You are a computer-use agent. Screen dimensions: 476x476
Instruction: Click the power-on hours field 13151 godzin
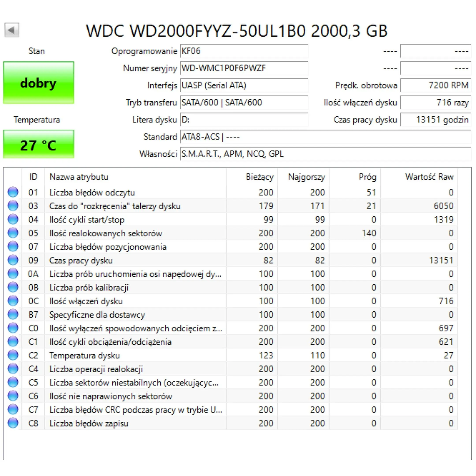click(x=436, y=120)
